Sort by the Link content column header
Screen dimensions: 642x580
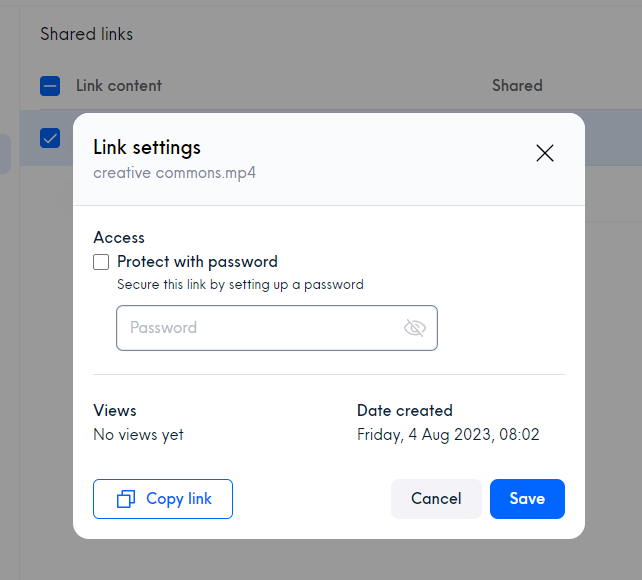[x=119, y=86]
